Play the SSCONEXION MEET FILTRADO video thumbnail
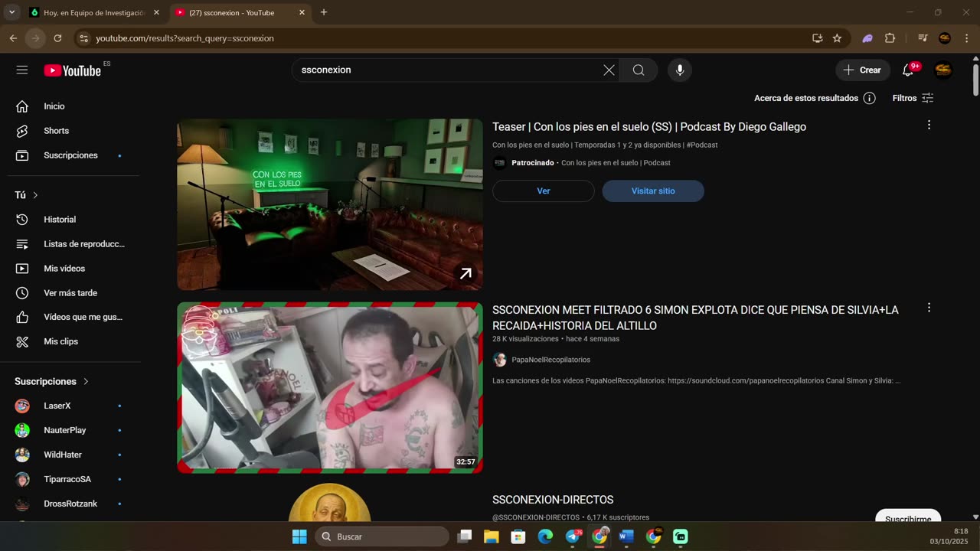The image size is (980, 551). [330, 387]
